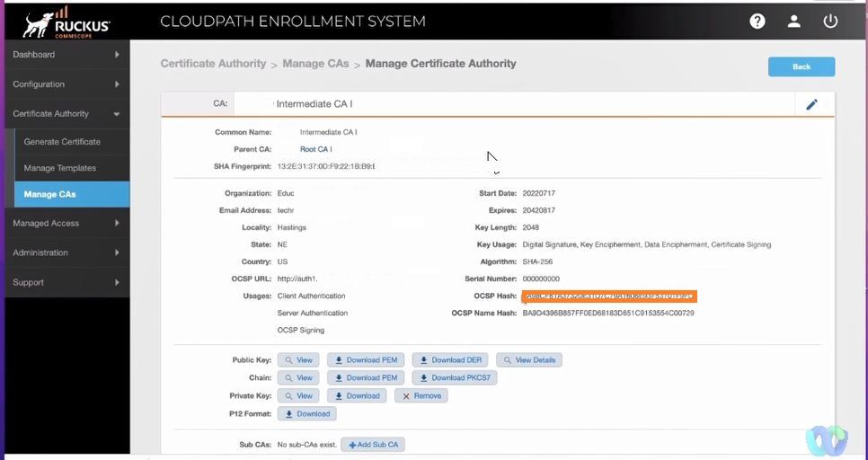Click the blue Back button

tap(801, 66)
